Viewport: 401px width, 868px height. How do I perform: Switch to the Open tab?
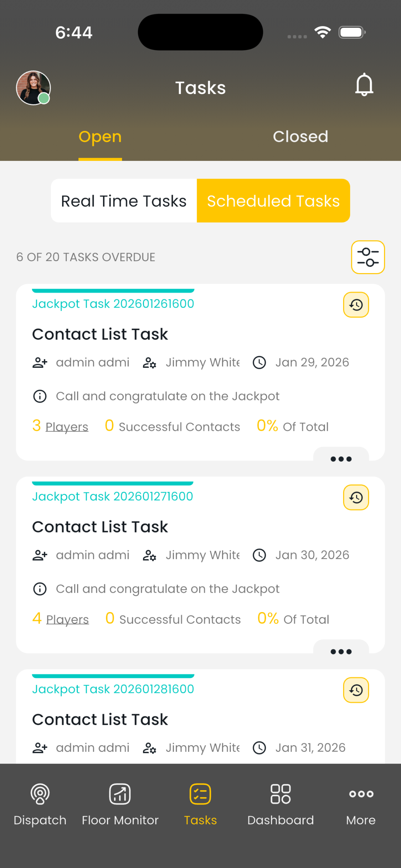[100, 137]
